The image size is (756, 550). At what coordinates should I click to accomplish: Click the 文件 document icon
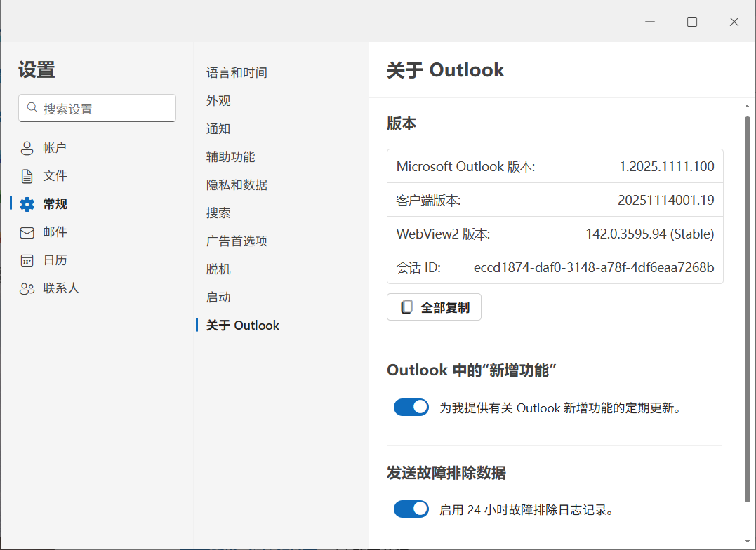point(27,176)
